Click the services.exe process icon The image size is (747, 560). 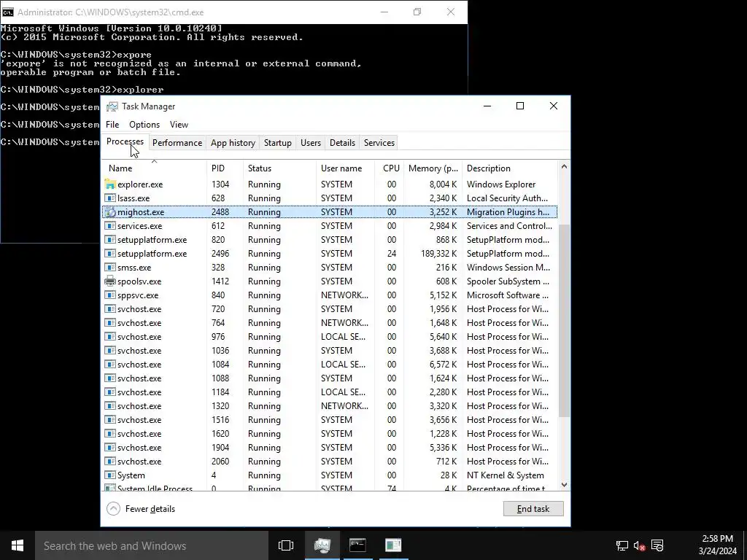click(110, 226)
